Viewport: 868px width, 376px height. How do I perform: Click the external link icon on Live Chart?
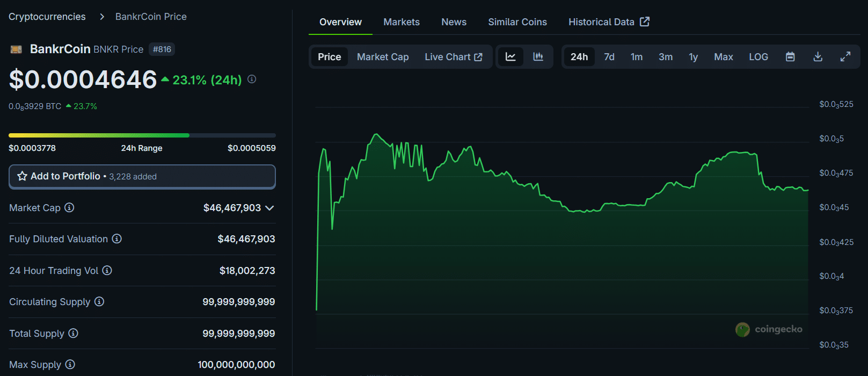(x=478, y=57)
